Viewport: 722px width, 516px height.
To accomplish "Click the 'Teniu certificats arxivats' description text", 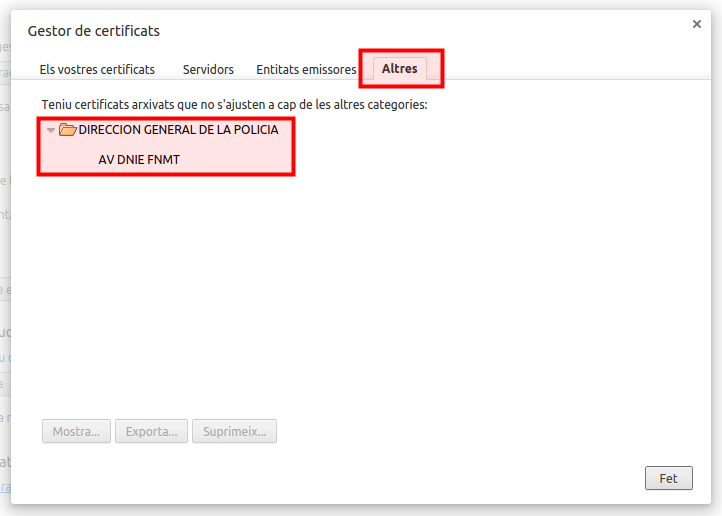I will coord(234,104).
